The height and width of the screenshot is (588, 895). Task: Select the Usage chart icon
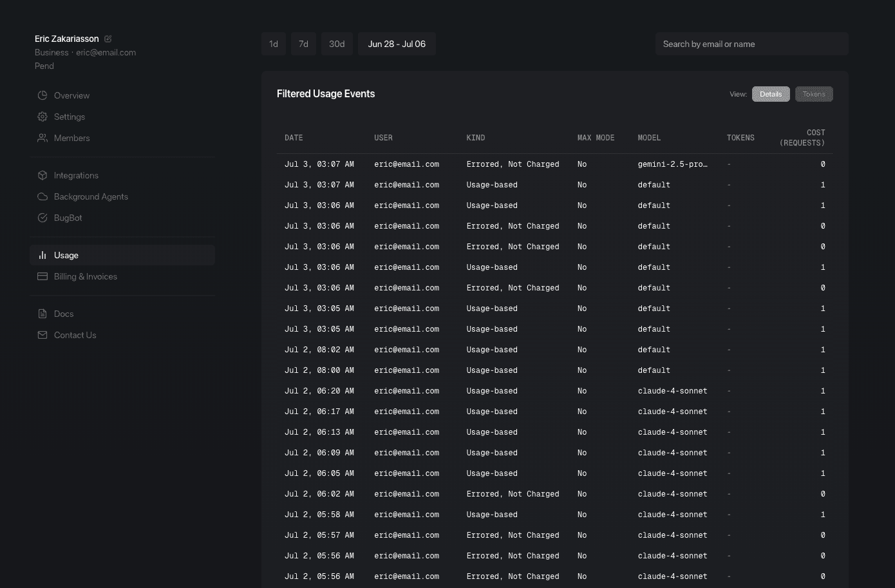point(42,255)
